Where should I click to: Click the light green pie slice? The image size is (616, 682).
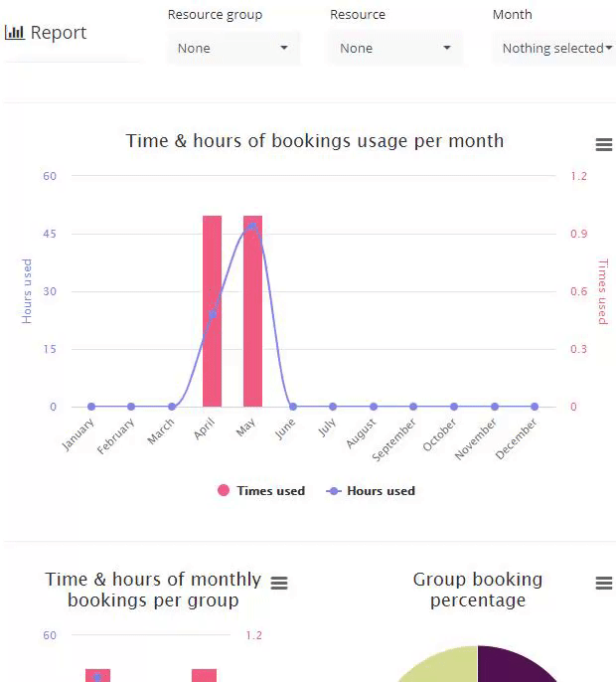click(443, 664)
